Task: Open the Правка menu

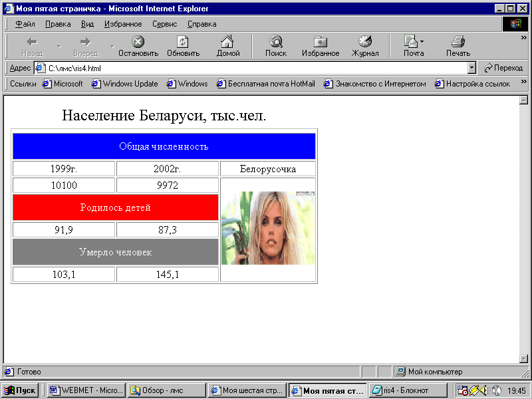Action: tap(58, 24)
